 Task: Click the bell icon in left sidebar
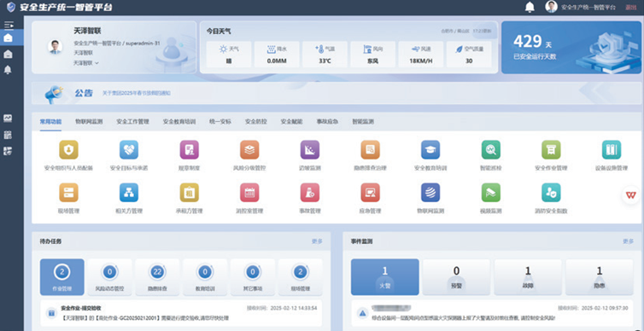tap(8, 70)
